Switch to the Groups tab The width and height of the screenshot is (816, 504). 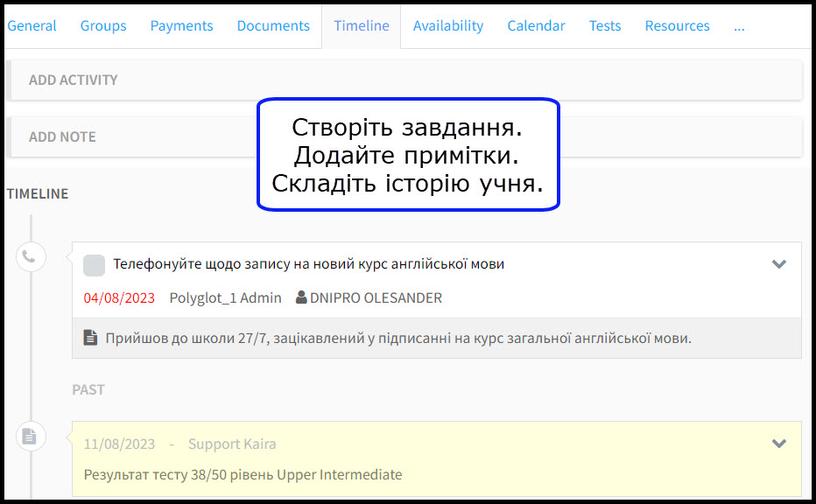click(x=103, y=25)
